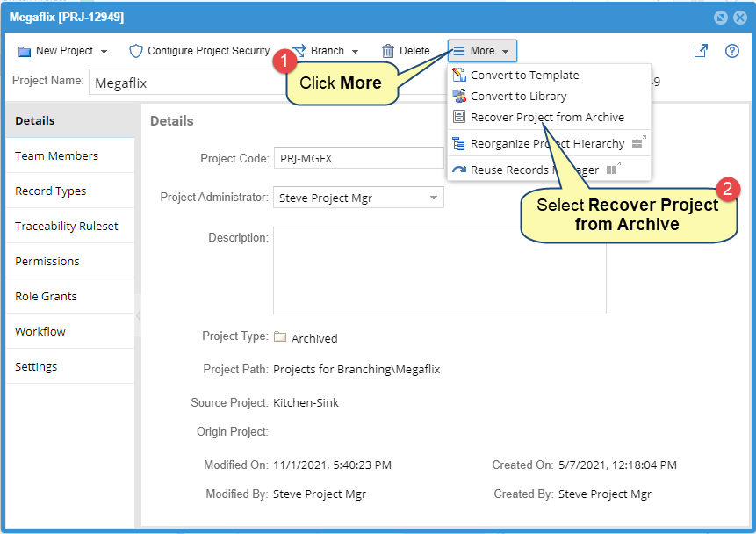Viewport: 756px width, 534px height.
Task: Open the Workflow tab
Action: (70, 331)
